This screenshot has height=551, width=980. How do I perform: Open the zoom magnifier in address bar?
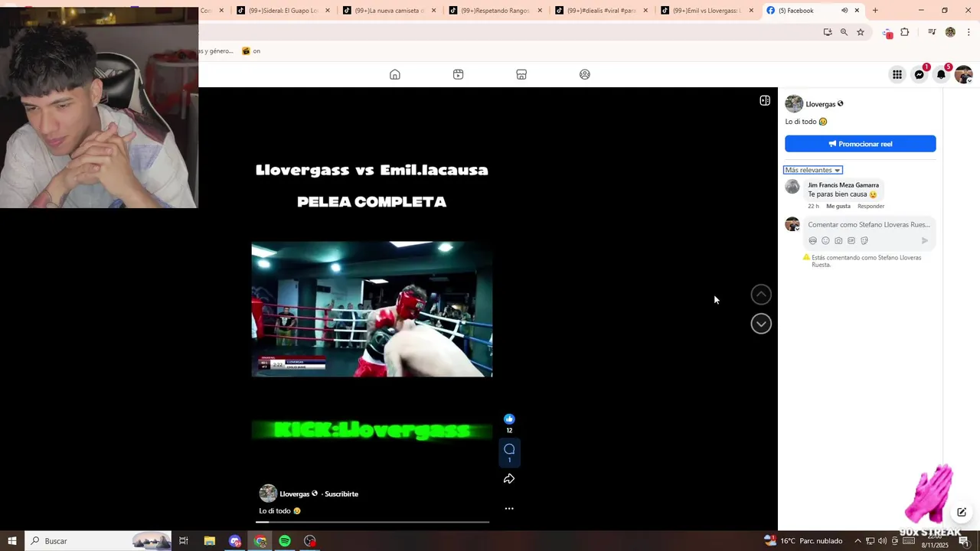[x=844, y=32]
